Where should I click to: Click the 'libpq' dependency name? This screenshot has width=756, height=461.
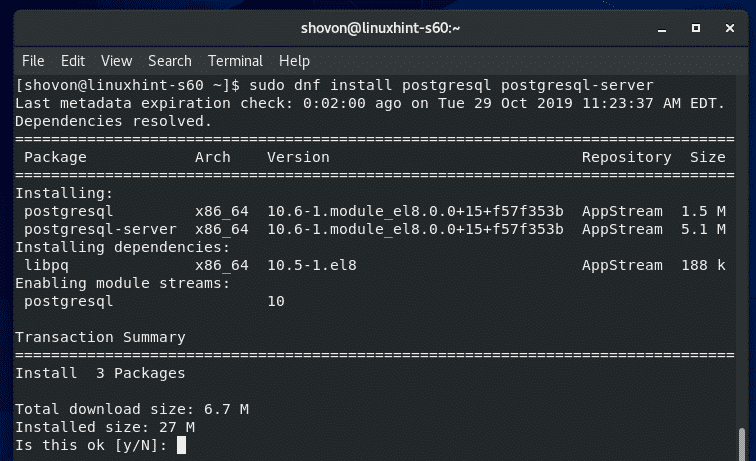point(45,265)
